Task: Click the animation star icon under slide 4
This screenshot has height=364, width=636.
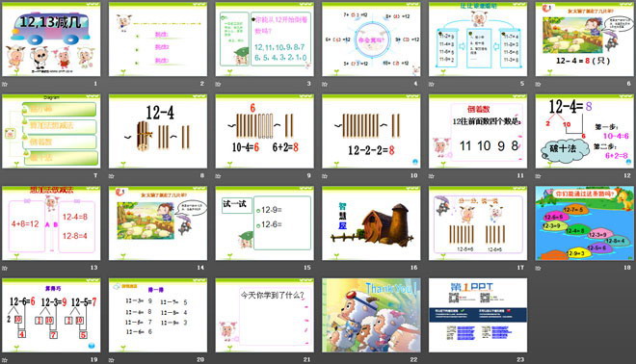Action: click(x=325, y=84)
